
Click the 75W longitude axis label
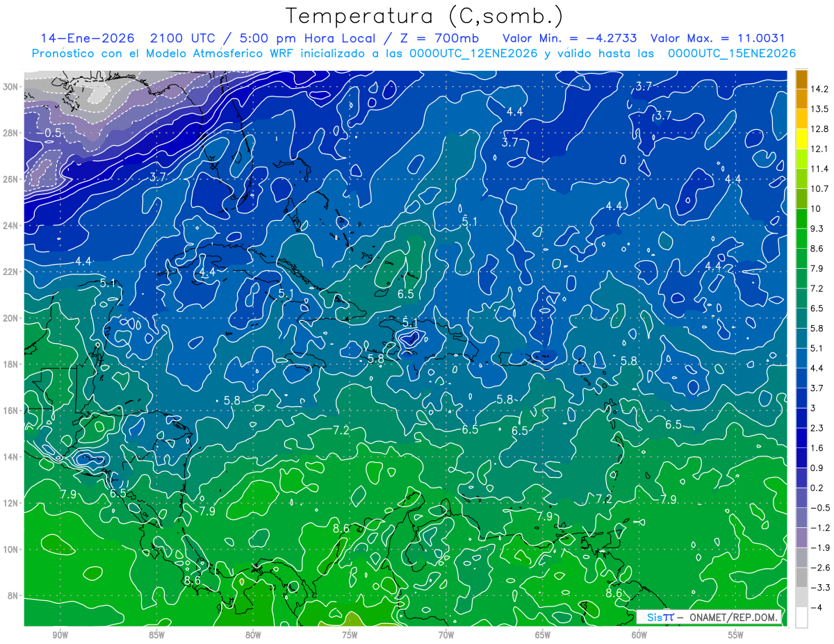click(350, 636)
